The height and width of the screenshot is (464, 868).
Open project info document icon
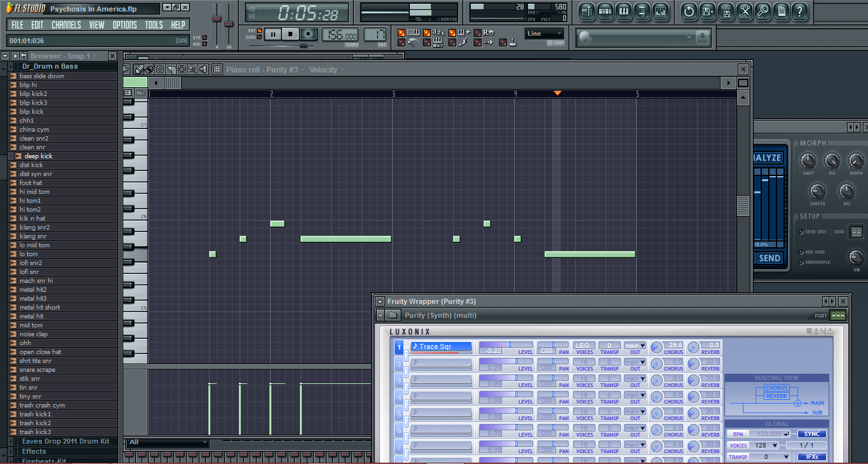point(781,11)
